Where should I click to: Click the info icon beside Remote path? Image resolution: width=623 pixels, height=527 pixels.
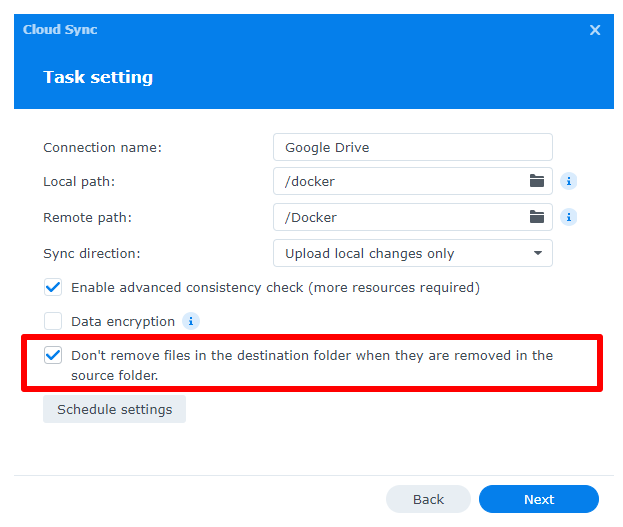569,217
